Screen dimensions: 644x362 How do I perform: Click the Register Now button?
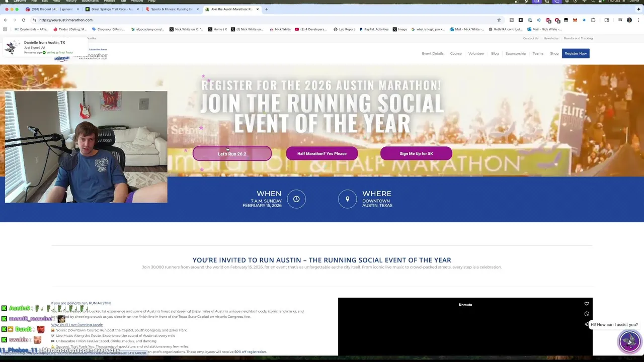coord(576,53)
